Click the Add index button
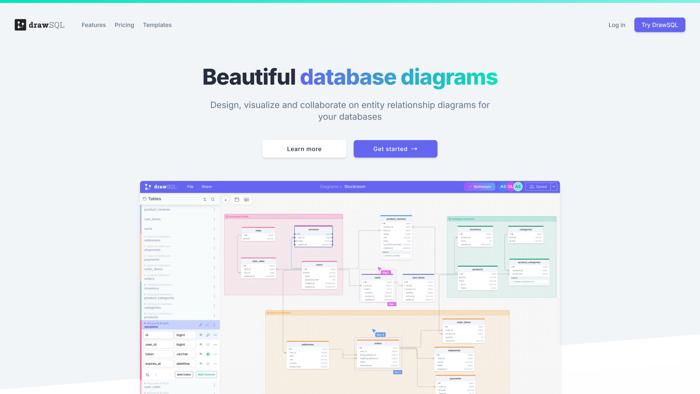The image size is (700, 394). [x=184, y=375]
